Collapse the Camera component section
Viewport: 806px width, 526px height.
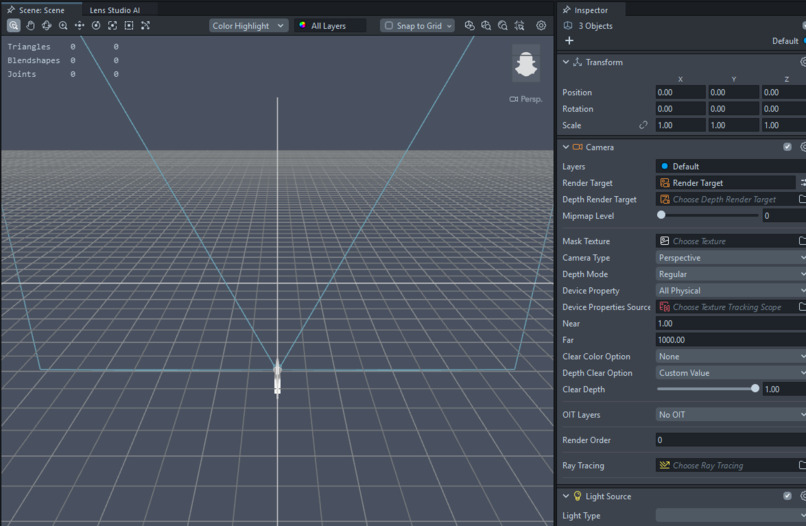coord(565,147)
